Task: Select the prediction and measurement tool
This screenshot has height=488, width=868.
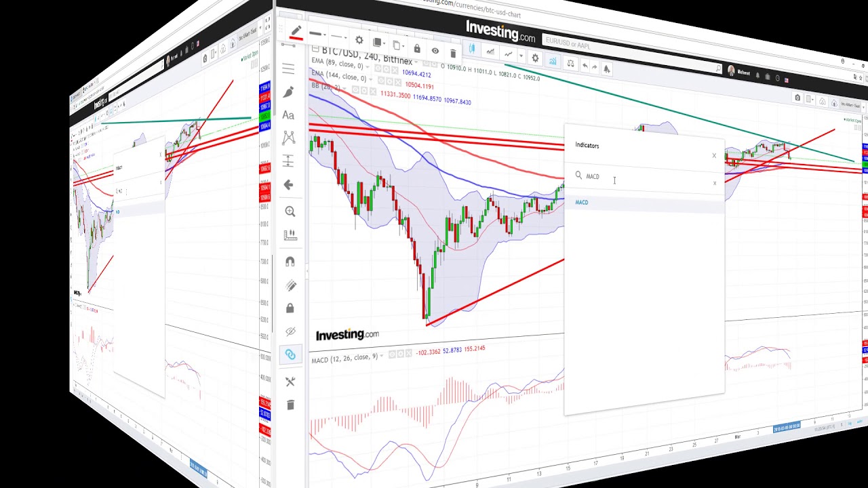Action: click(x=289, y=161)
